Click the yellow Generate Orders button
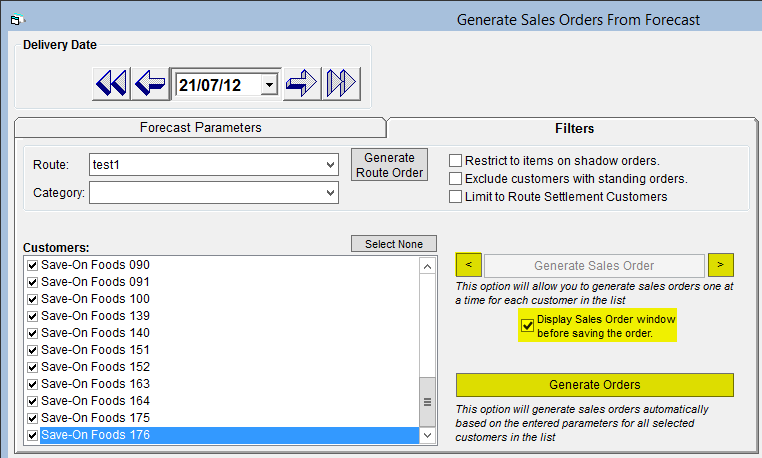Image resolution: width=762 pixels, height=458 pixels. (594, 385)
